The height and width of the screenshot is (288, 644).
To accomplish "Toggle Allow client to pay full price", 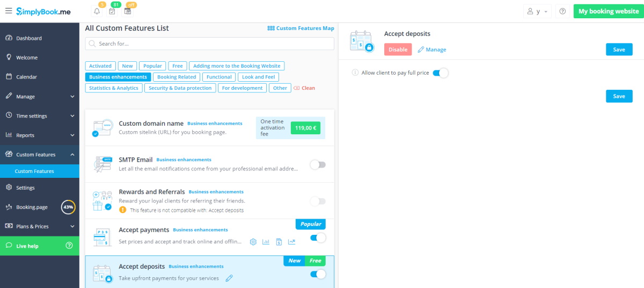I will pyautogui.click(x=440, y=73).
